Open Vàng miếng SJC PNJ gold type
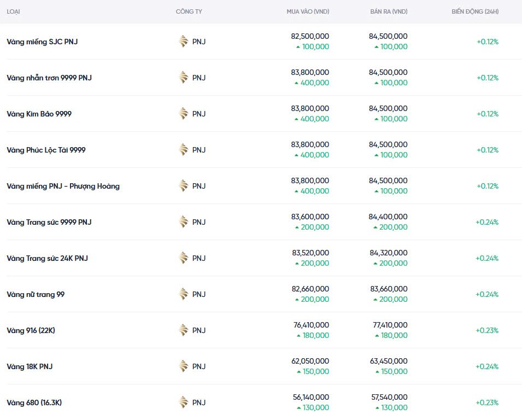The image size is (522, 420). click(x=42, y=42)
